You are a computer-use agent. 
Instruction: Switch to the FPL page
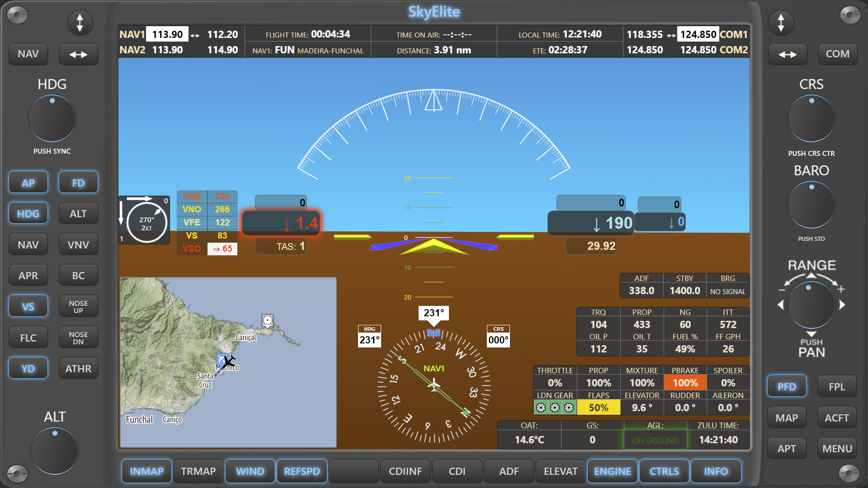pos(837,387)
